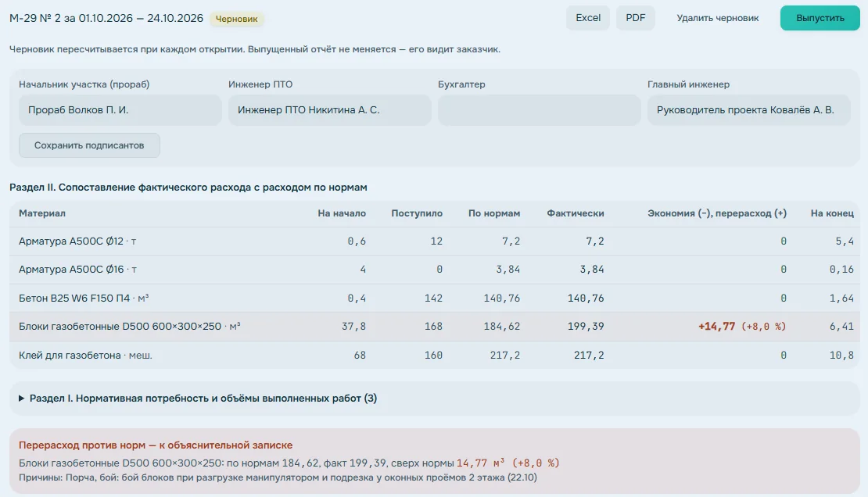This screenshot has width=868, height=497.
Task: Click the Выпустить button
Action: (820, 18)
